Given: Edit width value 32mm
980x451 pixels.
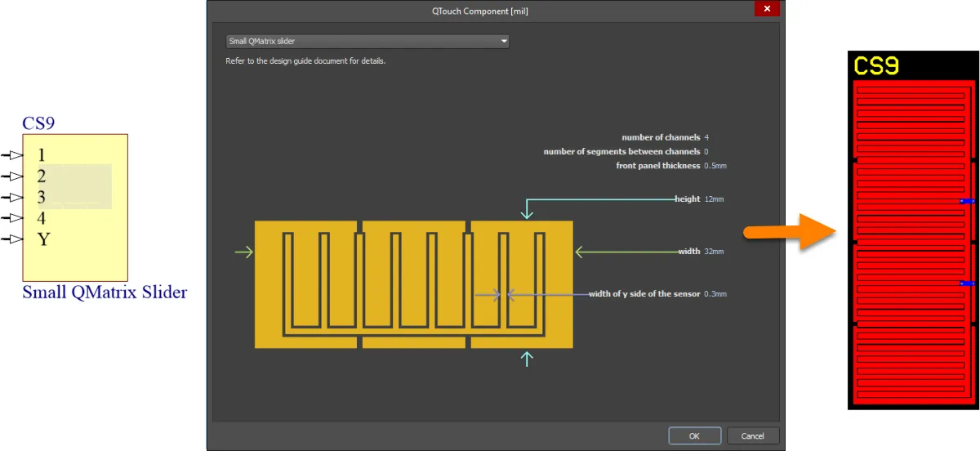Looking at the screenshot, I should pyautogui.click(x=714, y=252).
